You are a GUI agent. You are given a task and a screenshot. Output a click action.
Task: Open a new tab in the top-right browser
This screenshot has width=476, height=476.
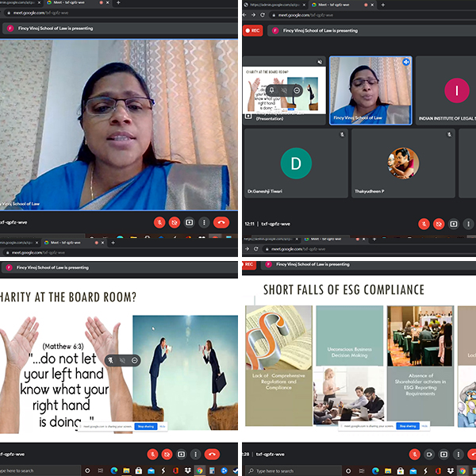[x=383, y=5]
